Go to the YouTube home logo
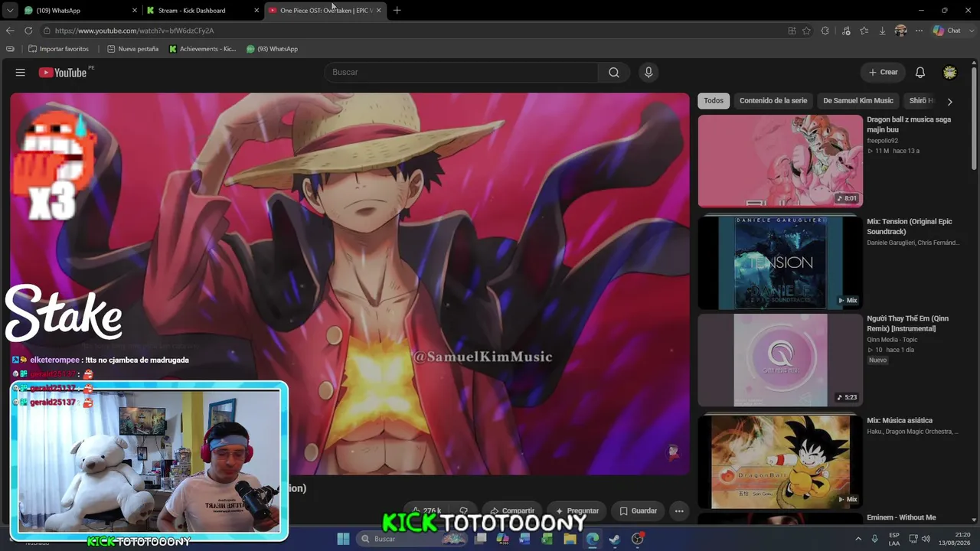Image resolution: width=980 pixels, height=551 pixels. pyautogui.click(x=63, y=73)
